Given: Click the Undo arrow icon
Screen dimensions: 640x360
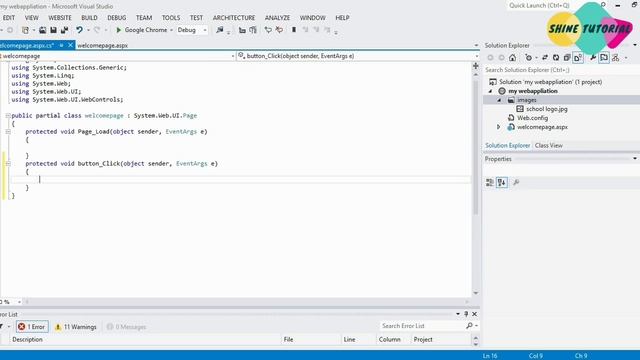Looking at the screenshot, I should click(79, 30).
